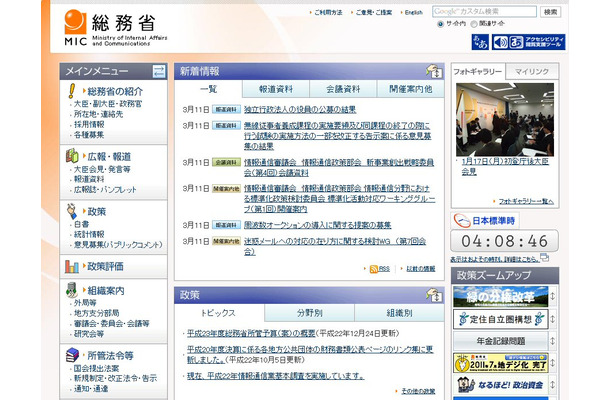The image size is (610, 400).
Task: Click the newspaper icon beside 広報・報道
Action: point(72,156)
